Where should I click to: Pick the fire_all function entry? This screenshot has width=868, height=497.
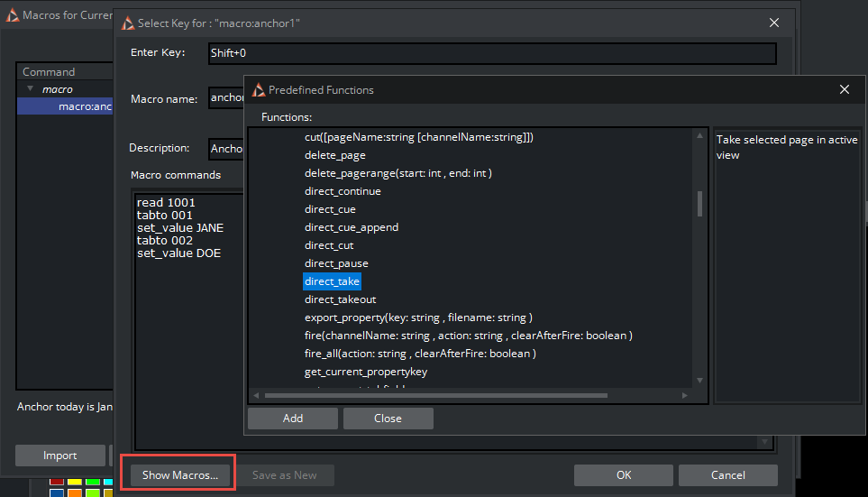tap(419, 354)
